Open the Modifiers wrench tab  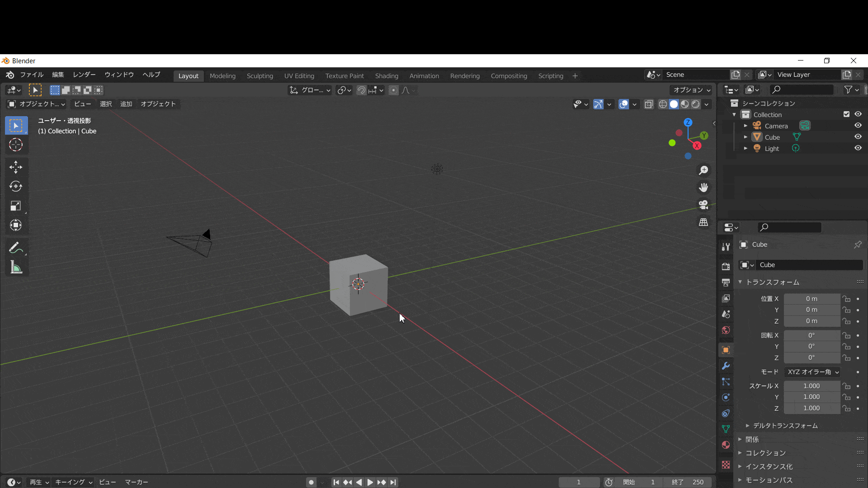726,366
